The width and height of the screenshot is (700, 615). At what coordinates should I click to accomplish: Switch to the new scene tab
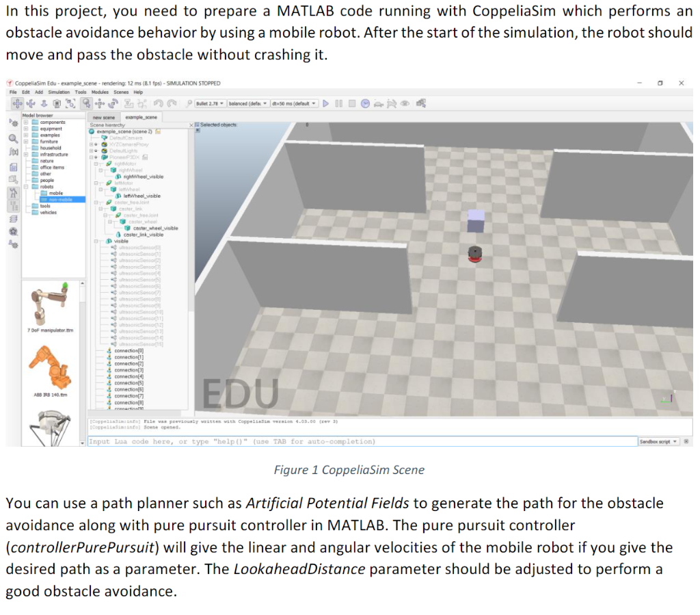tap(103, 117)
